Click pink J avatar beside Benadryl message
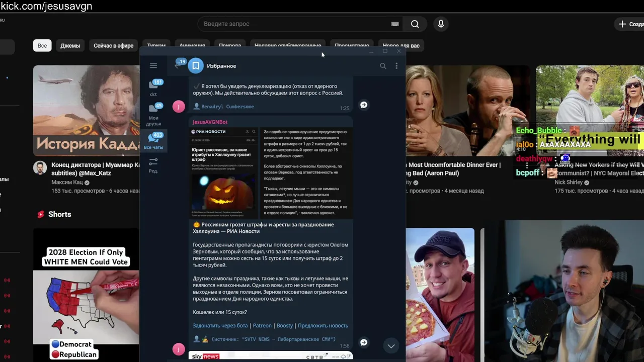This screenshot has width=644, height=362. [179, 106]
